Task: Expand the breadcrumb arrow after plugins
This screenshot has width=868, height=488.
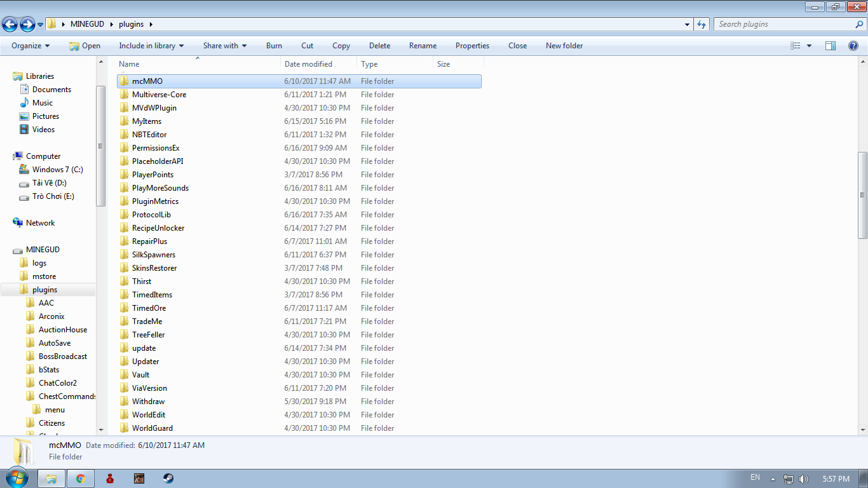Action: point(151,25)
